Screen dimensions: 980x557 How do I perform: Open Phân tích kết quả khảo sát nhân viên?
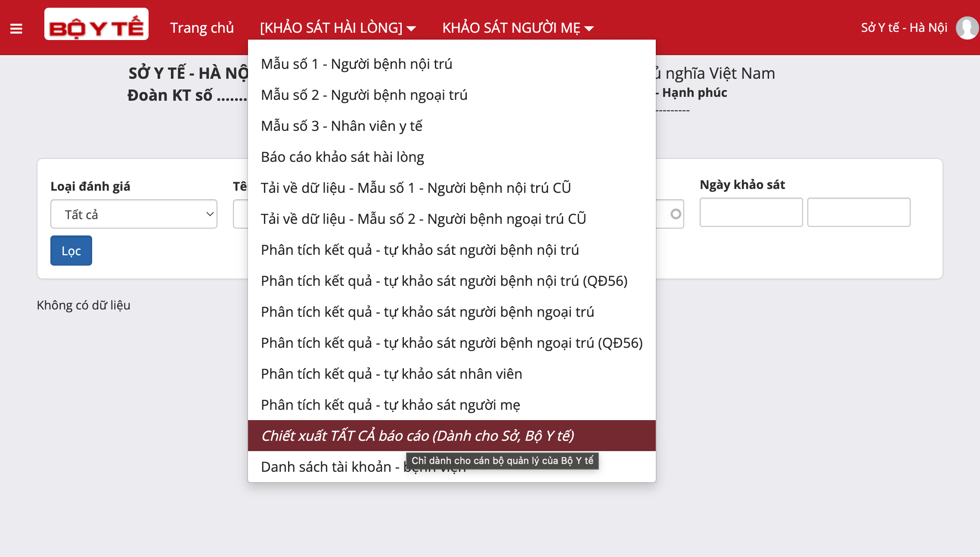(391, 374)
